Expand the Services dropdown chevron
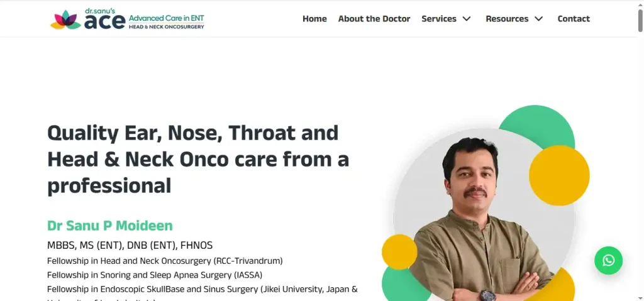The height and width of the screenshot is (301, 644). point(467,19)
